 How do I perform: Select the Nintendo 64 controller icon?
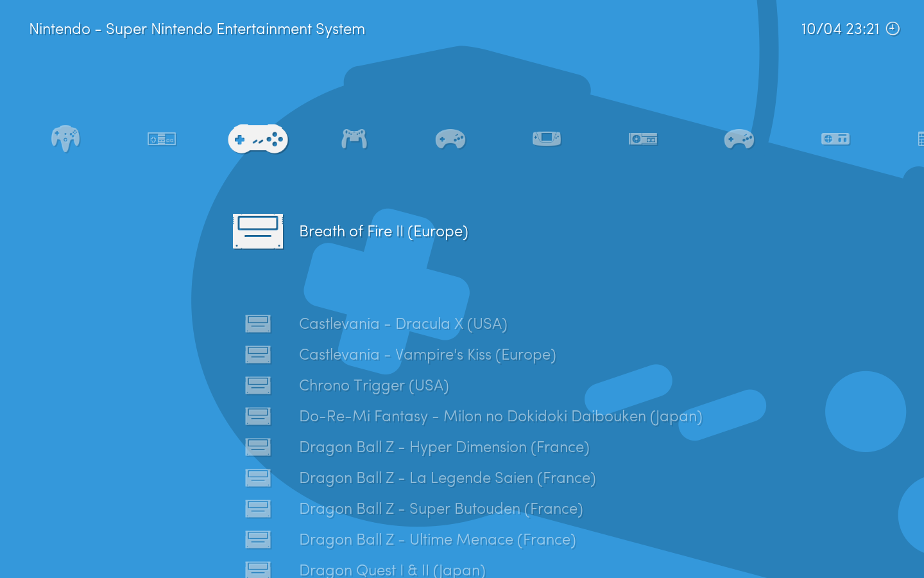coord(65,139)
